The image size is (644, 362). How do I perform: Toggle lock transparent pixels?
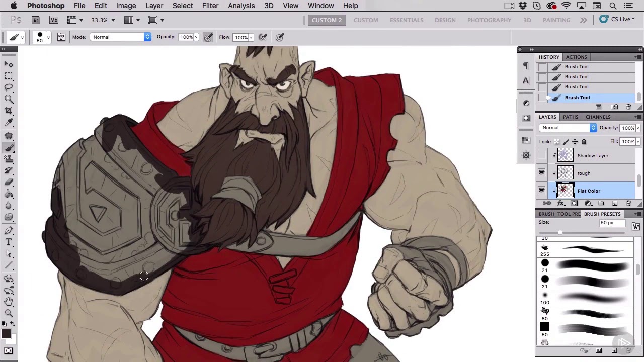coord(556,142)
